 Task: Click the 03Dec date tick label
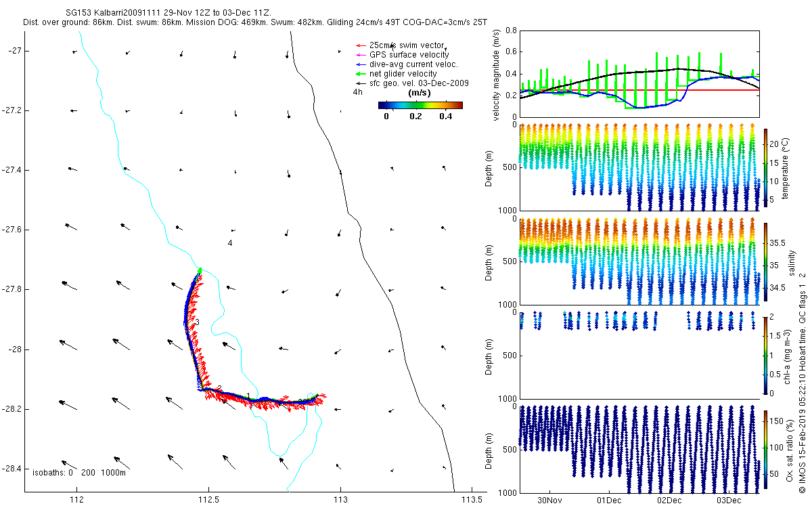click(x=728, y=501)
